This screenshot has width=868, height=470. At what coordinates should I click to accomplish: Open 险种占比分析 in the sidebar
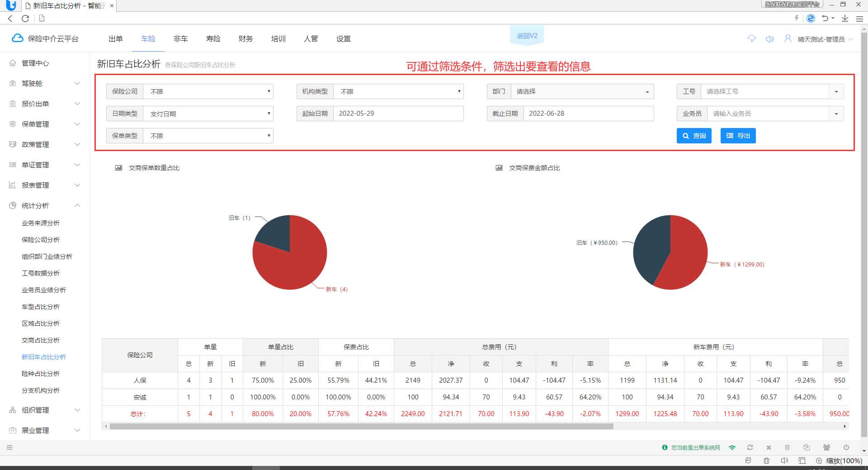[41, 374]
